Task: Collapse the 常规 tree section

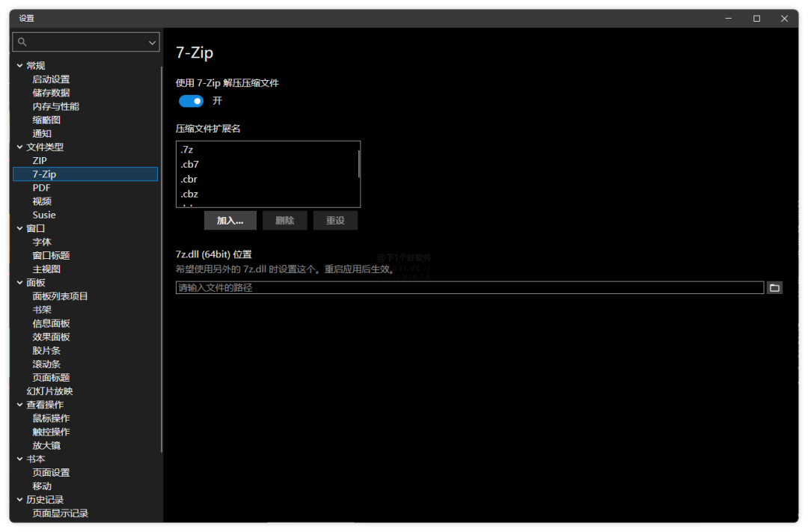Action: 19,65
